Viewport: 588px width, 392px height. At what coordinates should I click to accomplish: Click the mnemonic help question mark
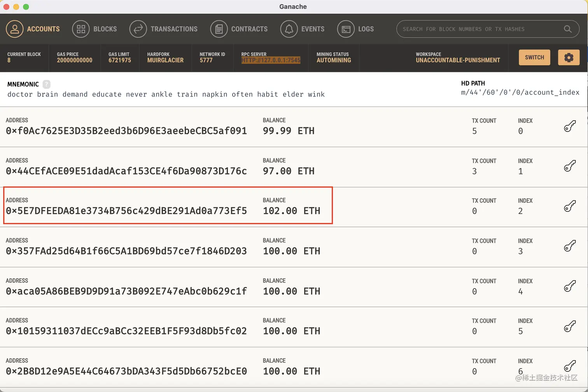[46, 84]
